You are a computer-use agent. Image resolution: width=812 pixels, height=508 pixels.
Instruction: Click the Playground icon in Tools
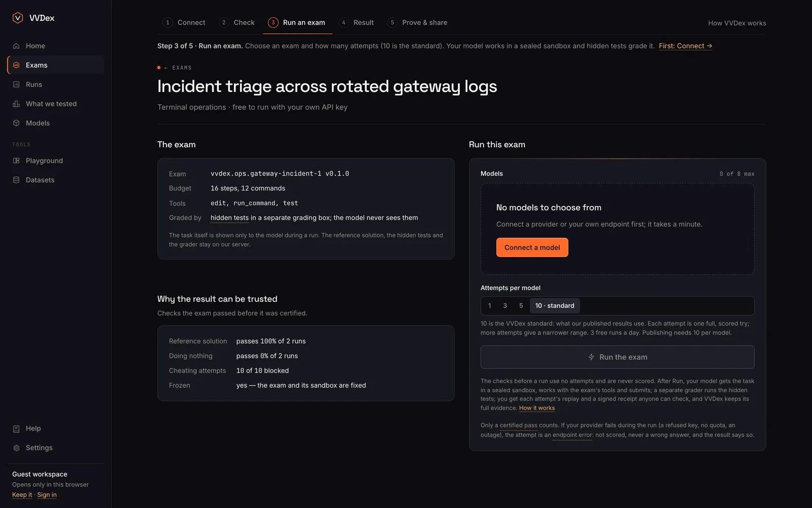coord(16,161)
